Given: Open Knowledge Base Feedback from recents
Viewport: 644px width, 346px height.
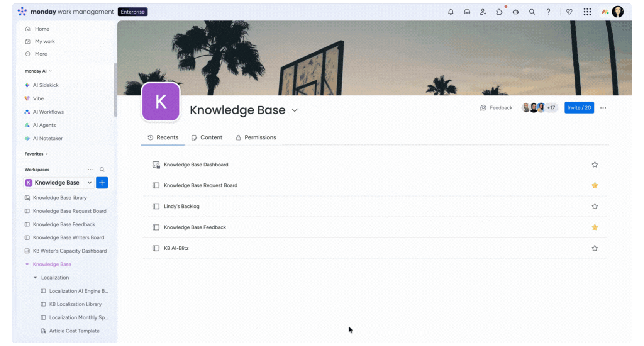Looking at the screenshot, I should pos(195,227).
